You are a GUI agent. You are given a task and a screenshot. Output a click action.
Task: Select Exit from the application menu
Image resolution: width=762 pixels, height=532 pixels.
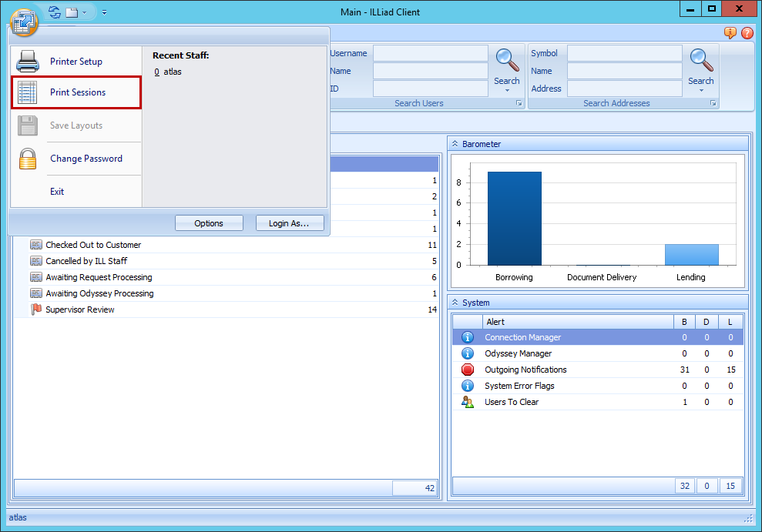58,191
